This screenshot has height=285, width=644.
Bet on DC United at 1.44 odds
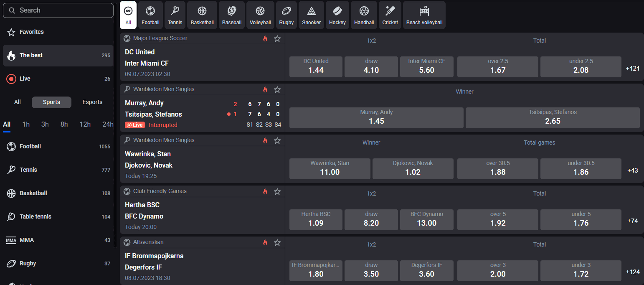316,67
